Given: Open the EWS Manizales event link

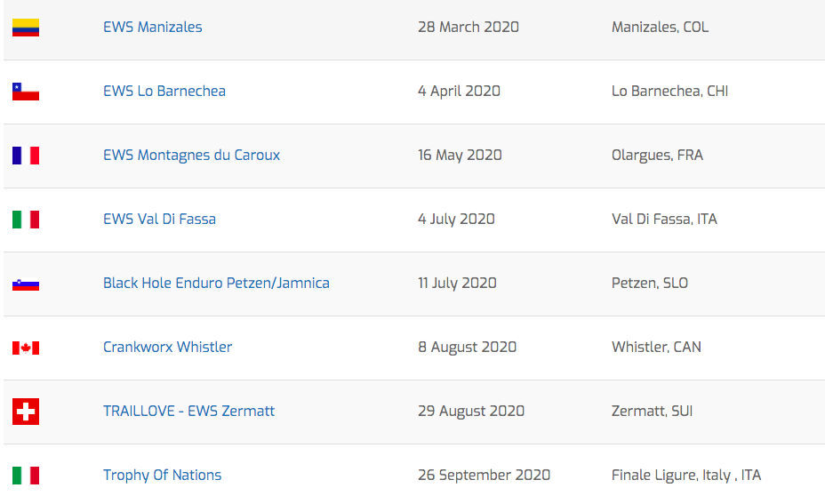Looking at the screenshot, I should tap(153, 27).
